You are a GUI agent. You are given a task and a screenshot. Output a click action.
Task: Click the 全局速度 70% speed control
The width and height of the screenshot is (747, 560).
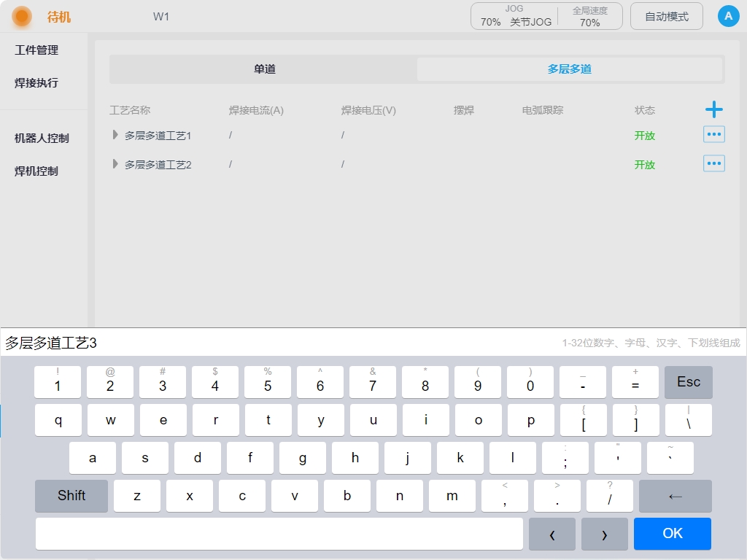[589, 16]
